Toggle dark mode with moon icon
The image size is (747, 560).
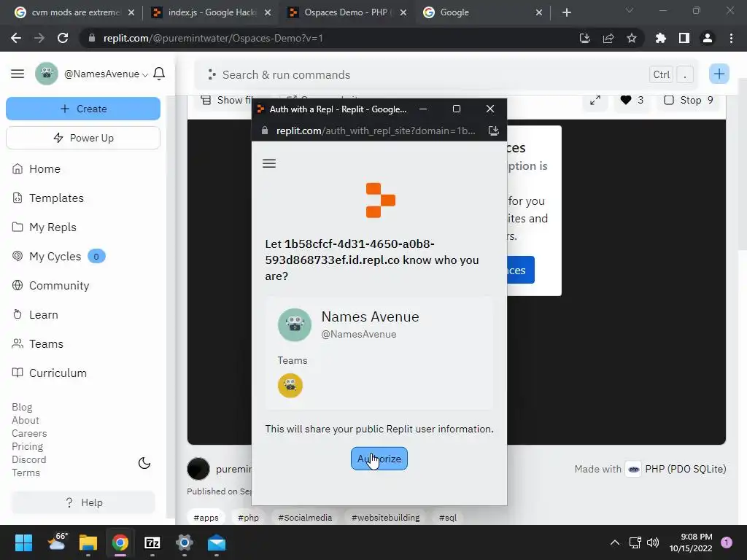pos(144,463)
